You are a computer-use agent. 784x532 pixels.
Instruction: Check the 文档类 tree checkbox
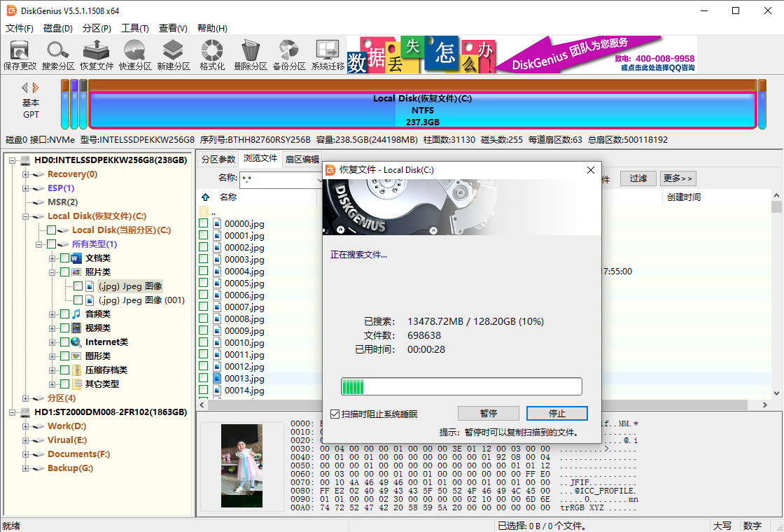(x=64, y=258)
